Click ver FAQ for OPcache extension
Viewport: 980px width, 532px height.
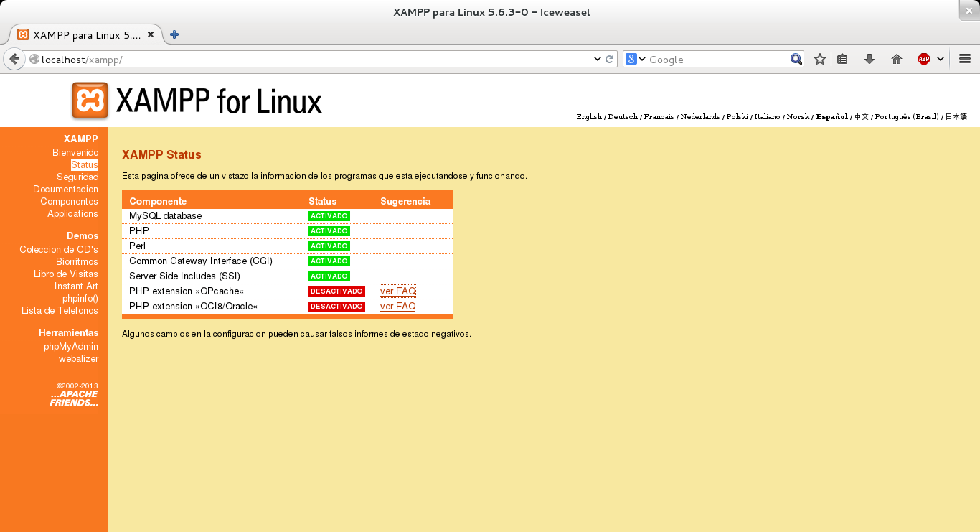tap(397, 291)
